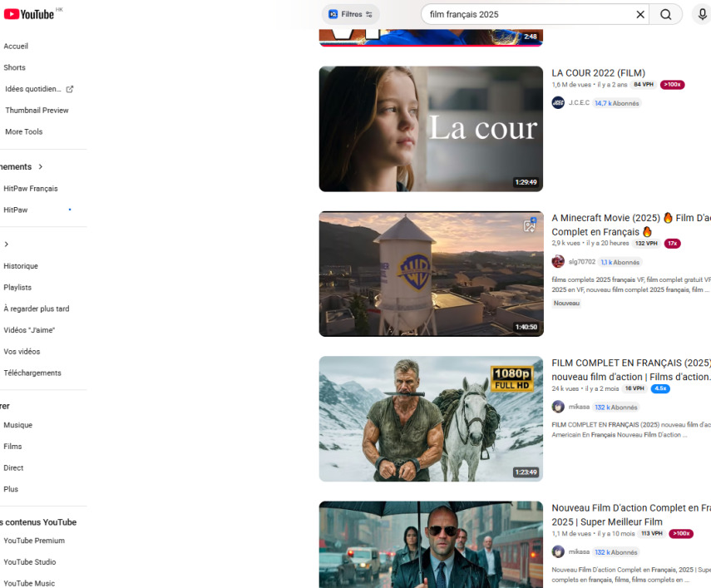Click the Thumbnail Preview tool
Viewport: 711px width, 588px height.
[37, 111]
